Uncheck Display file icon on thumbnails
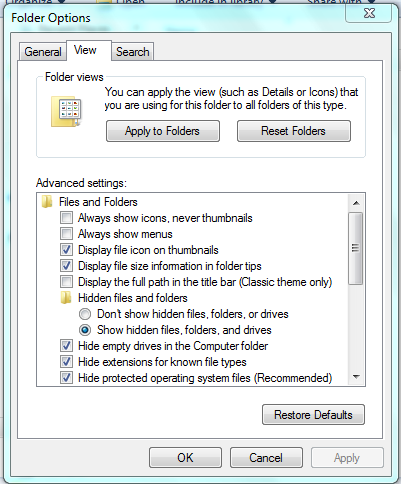 point(66,250)
